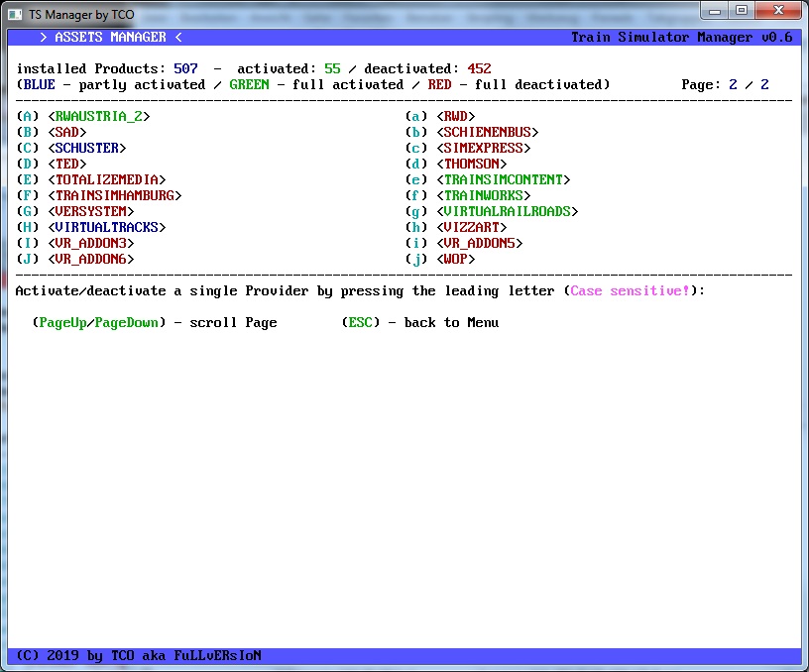Click the GREEN legend word
The width and height of the screenshot is (809, 672).
249,84
